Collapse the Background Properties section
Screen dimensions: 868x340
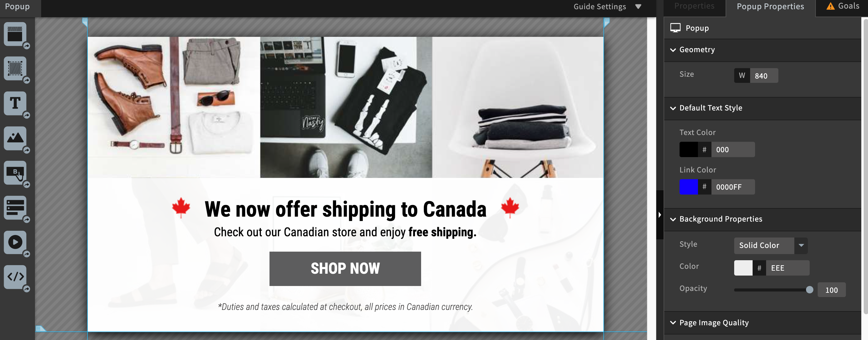coord(720,219)
